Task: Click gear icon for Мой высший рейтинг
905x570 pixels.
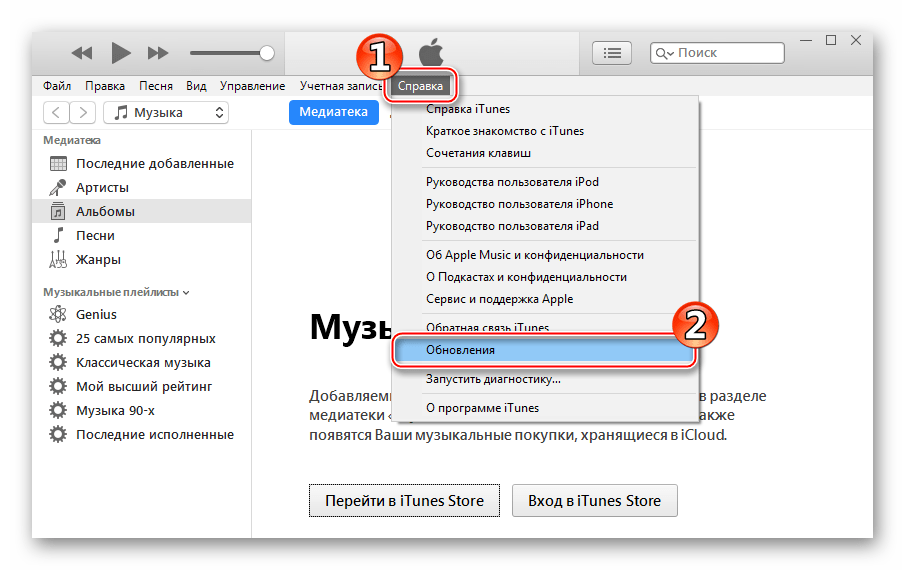Action: (x=58, y=387)
